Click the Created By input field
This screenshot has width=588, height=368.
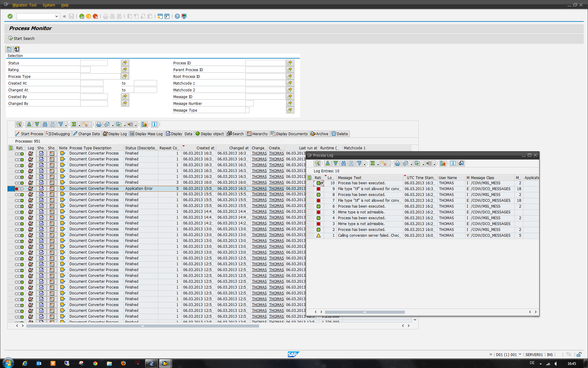click(x=94, y=97)
